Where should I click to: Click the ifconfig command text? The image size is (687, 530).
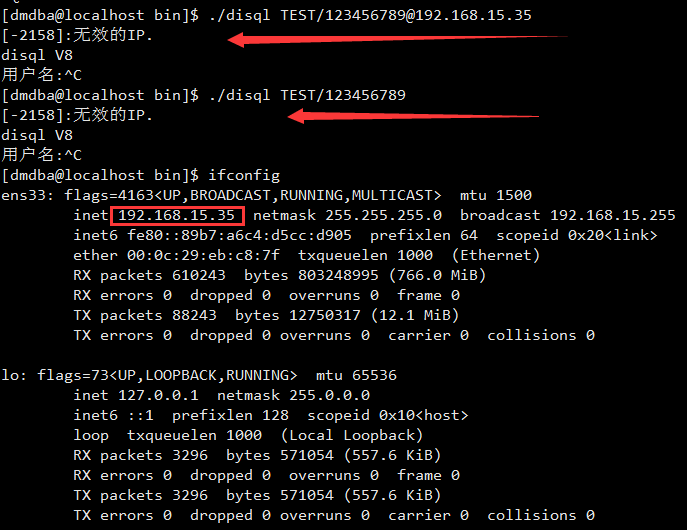pos(244,176)
